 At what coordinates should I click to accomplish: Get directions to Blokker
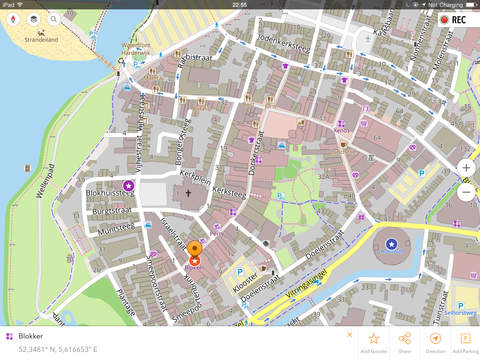click(x=435, y=342)
